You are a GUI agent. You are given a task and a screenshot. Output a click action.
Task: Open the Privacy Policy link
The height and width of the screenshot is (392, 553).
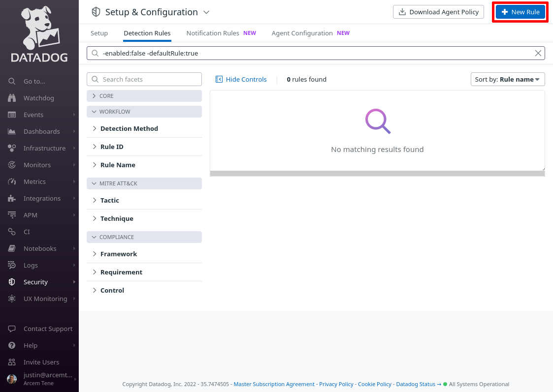(x=336, y=384)
